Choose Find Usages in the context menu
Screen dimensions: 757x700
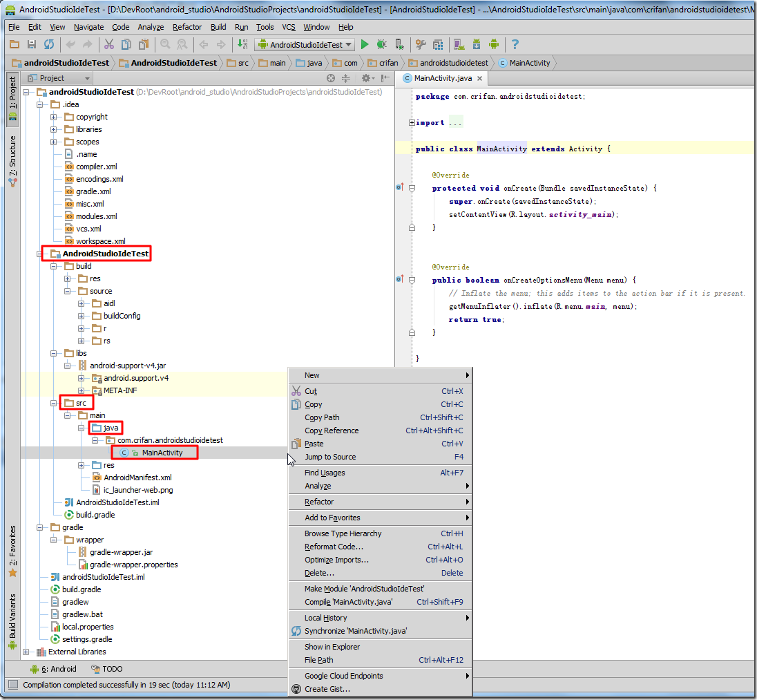coord(325,473)
